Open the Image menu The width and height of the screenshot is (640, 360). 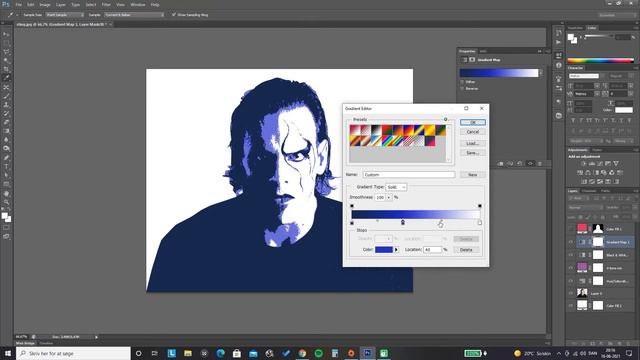point(45,4)
